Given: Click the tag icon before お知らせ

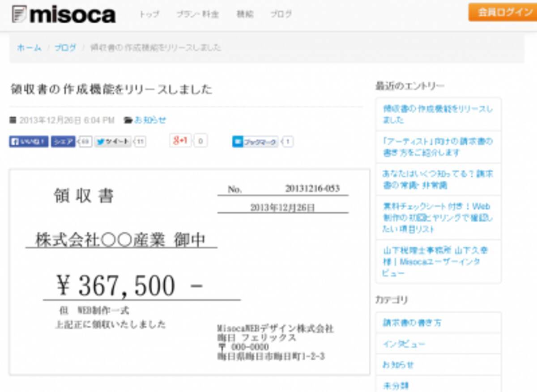Looking at the screenshot, I should click(x=128, y=119).
